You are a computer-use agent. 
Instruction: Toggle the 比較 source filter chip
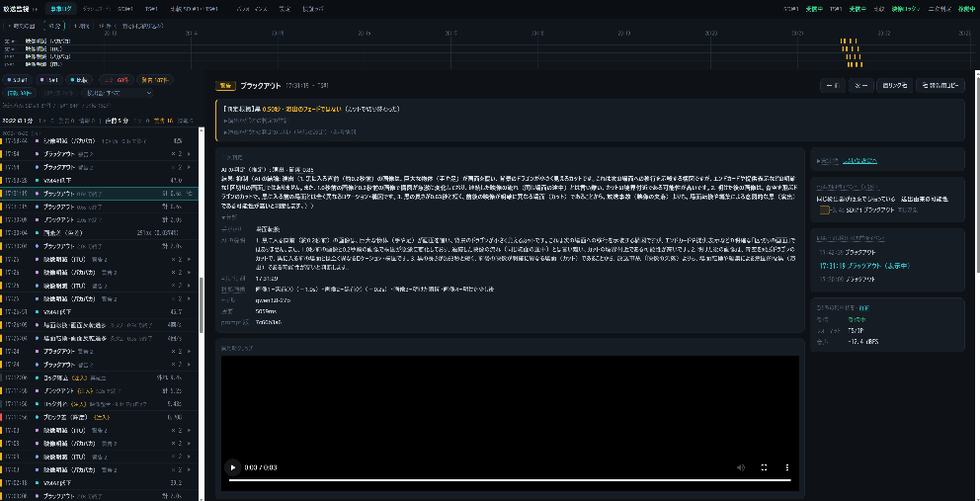coord(80,79)
